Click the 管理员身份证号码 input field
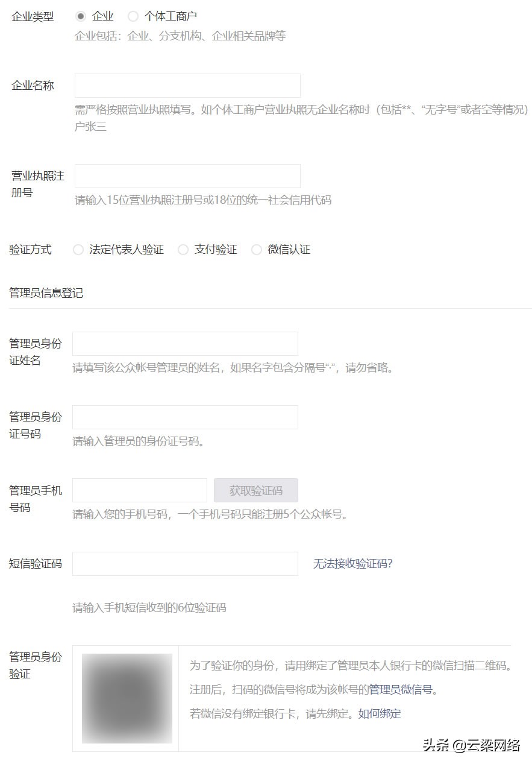This screenshot has width=532, height=764. pos(184,417)
